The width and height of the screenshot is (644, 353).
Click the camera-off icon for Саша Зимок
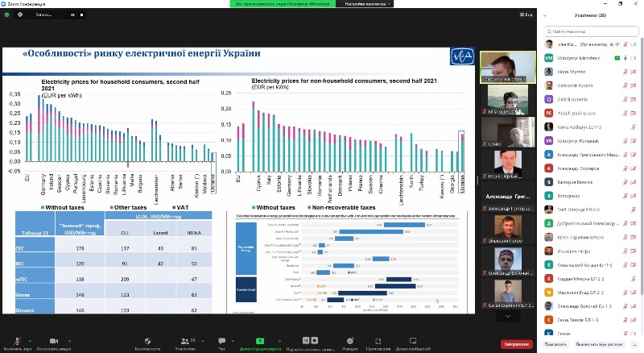click(x=634, y=320)
